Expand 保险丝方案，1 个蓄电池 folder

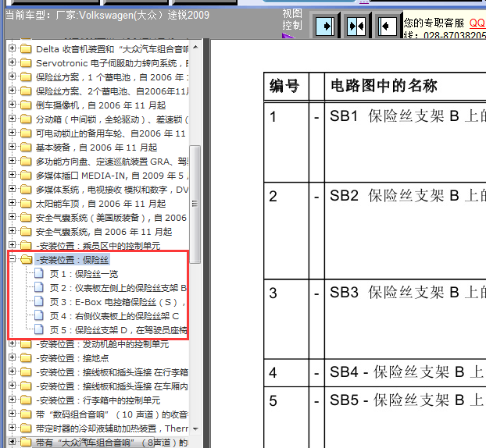click(x=12, y=76)
